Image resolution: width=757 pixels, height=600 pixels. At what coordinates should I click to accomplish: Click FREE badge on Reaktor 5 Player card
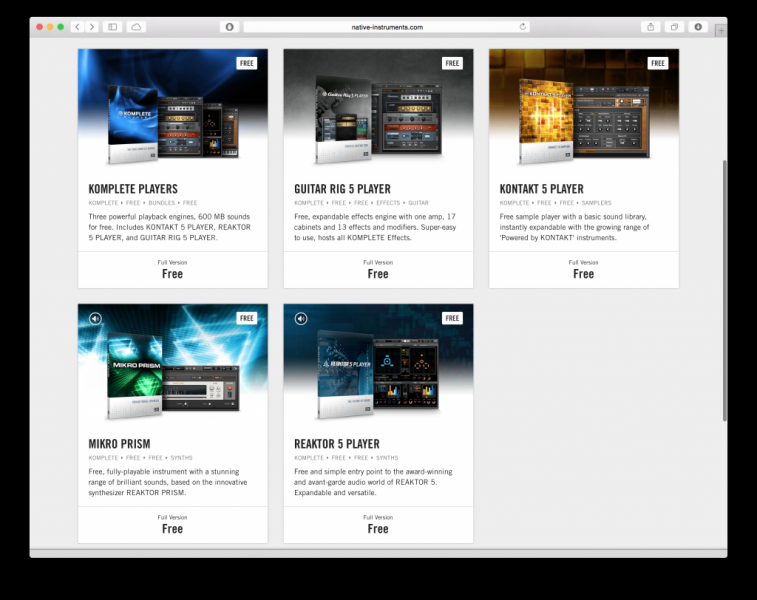coord(452,318)
